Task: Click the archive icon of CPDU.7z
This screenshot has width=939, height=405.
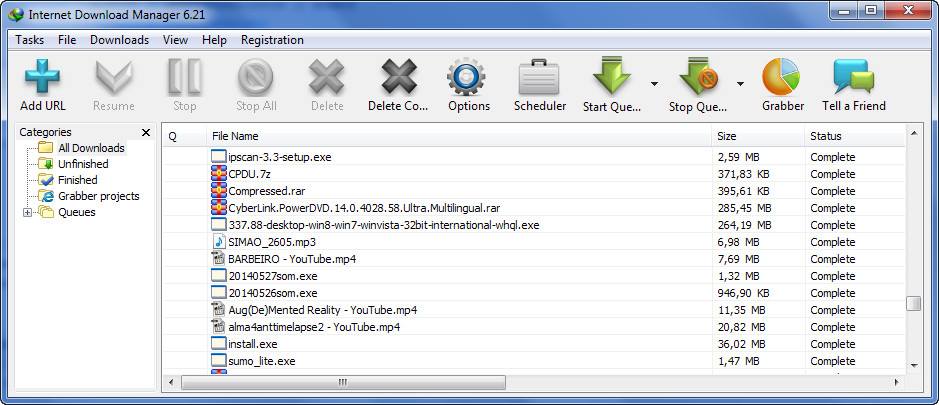Action: click(x=219, y=174)
